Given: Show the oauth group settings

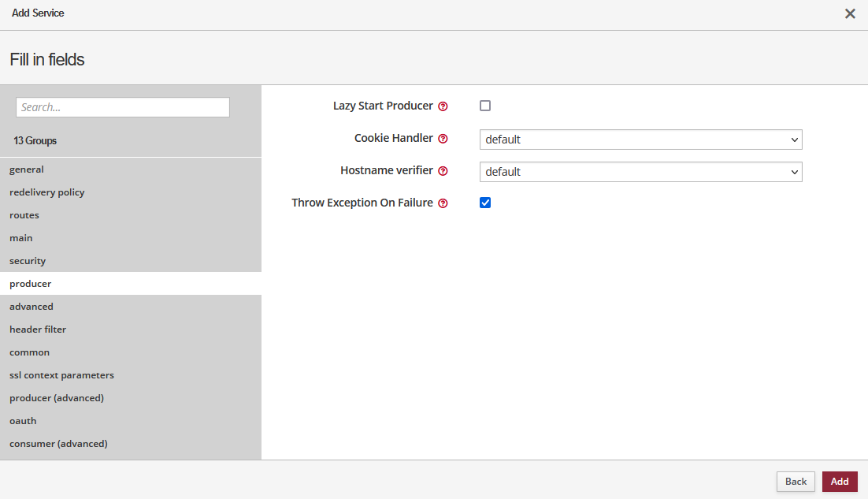Looking at the screenshot, I should [x=23, y=421].
